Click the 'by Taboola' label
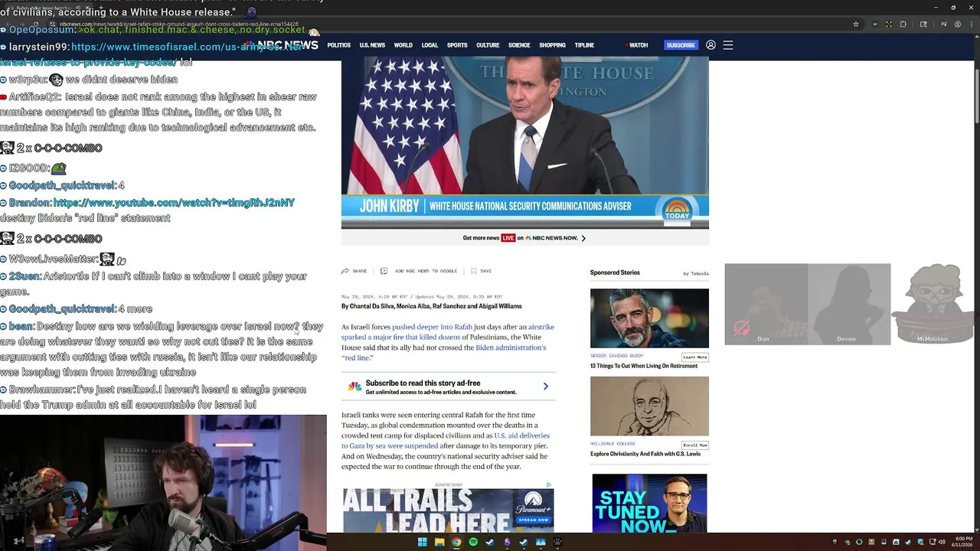This screenshot has width=980, height=551. (696, 273)
